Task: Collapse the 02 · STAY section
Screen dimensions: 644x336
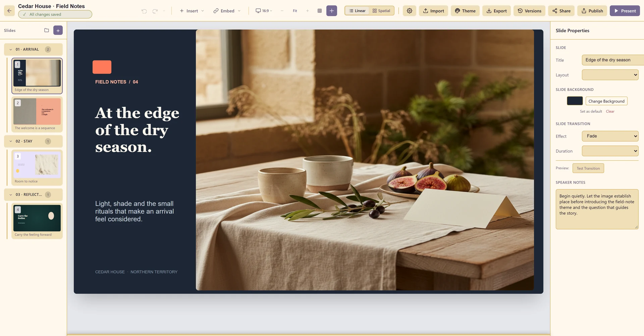Action: pos(11,141)
